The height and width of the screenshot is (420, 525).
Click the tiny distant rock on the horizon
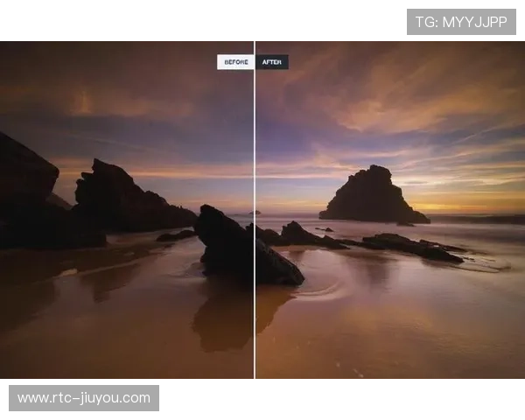(255, 213)
